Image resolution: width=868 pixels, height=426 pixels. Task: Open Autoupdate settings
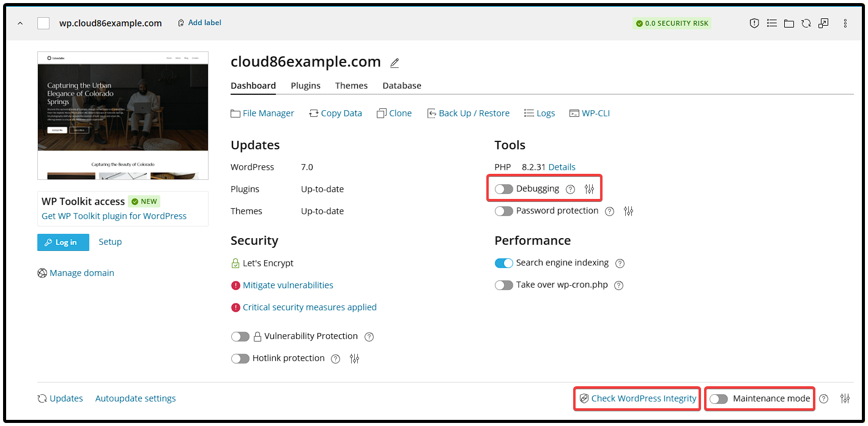pyautogui.click(x=136, y=398)
